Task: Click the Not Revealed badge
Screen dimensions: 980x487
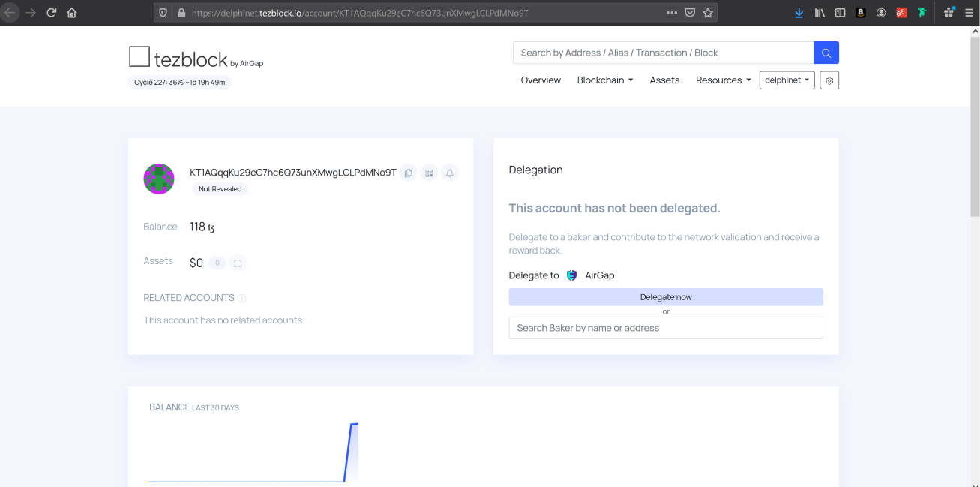Action: (x=220, y=189)
